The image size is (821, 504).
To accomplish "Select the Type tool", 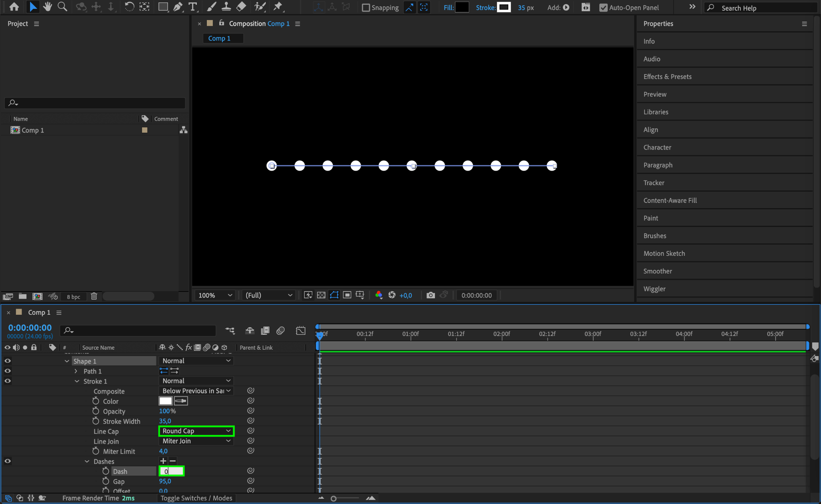I will pyautogui.click(x=193, y=7).
